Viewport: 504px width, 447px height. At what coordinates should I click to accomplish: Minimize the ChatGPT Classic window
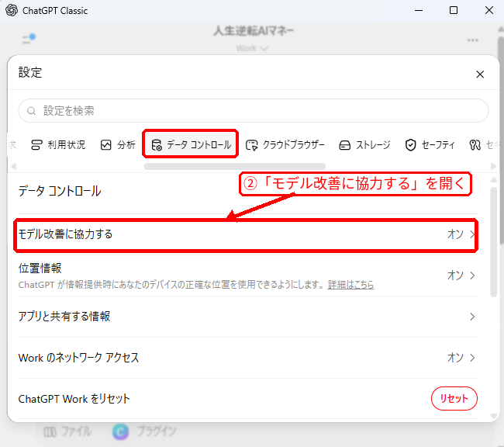[419, 10]
